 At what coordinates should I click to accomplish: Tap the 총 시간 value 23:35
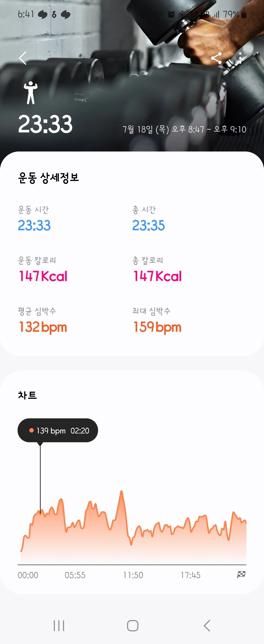click(149, 225)
